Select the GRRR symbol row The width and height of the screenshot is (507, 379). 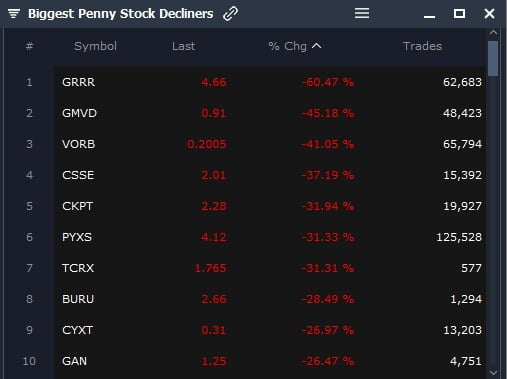[x=270, y=82]
